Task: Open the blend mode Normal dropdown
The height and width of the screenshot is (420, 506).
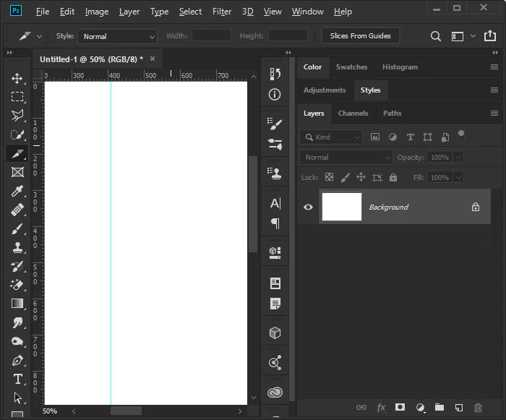Action: pos(346,157)
